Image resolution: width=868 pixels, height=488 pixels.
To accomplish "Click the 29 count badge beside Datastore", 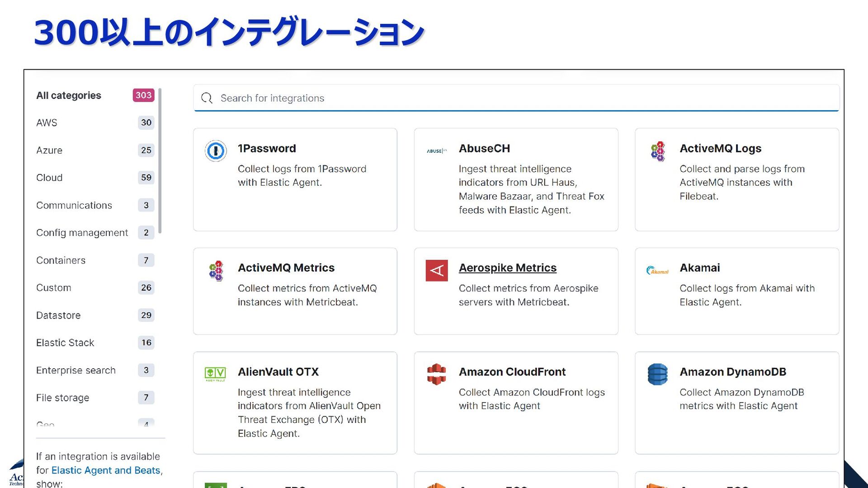I will (x=146, y=315).
